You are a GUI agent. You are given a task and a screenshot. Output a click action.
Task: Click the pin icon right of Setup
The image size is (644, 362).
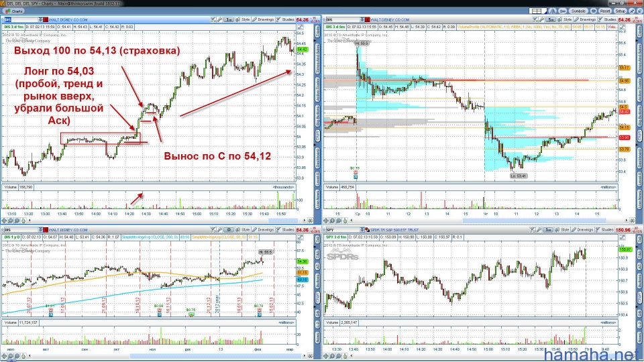point(631,11)
